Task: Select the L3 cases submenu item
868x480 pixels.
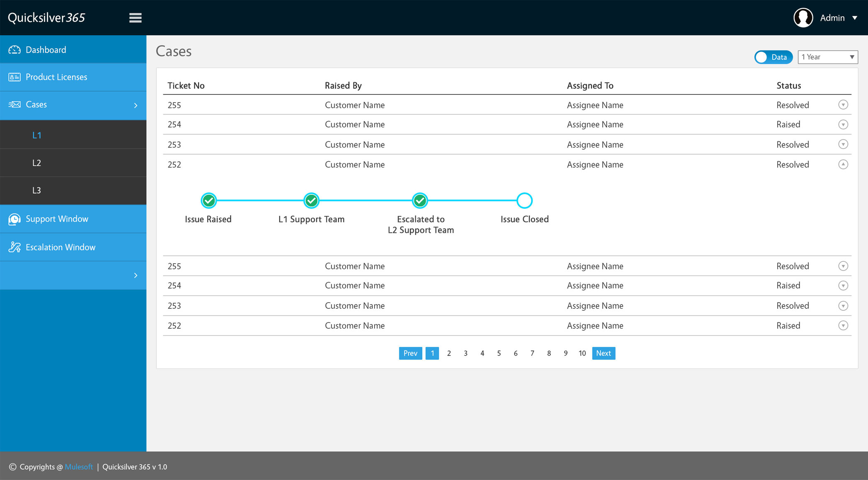Action: coord(36,190)
